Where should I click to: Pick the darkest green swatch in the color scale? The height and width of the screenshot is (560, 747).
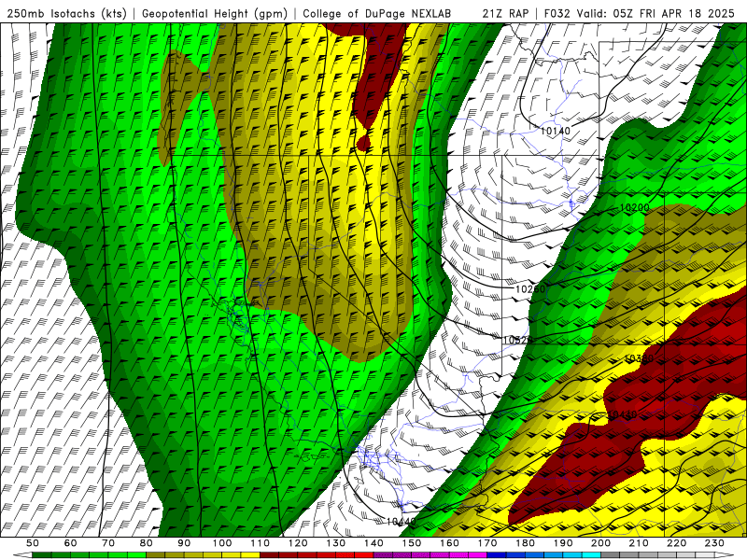tap(42, 555)
